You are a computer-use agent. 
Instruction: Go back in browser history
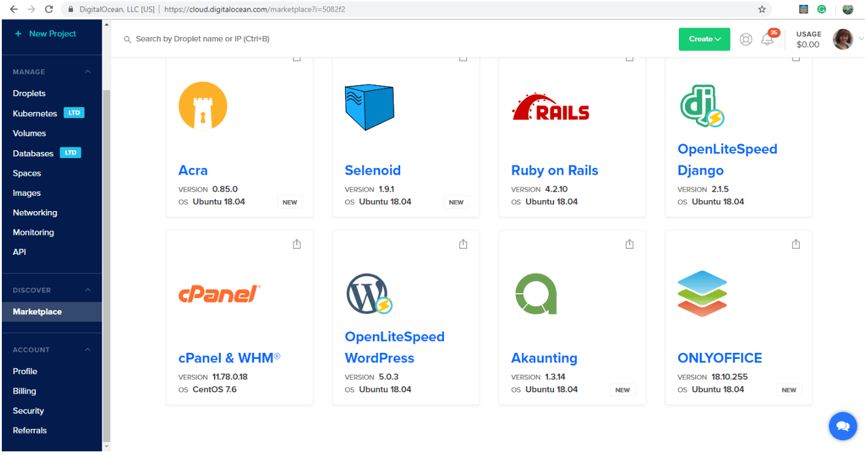[14, 9]
